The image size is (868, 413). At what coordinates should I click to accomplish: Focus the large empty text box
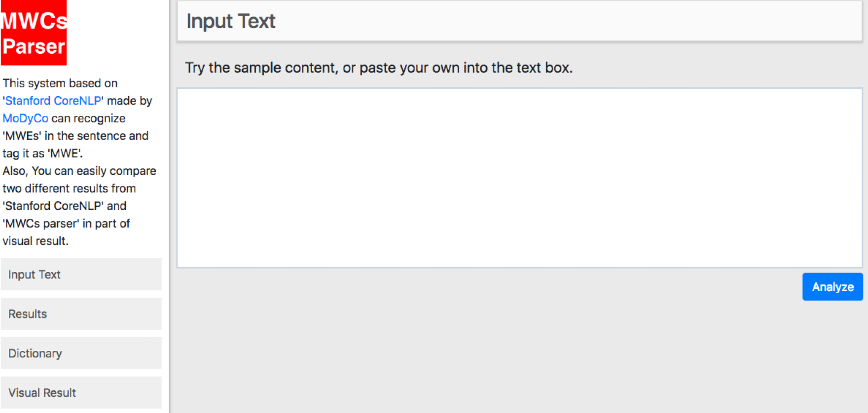click(519, 178)
